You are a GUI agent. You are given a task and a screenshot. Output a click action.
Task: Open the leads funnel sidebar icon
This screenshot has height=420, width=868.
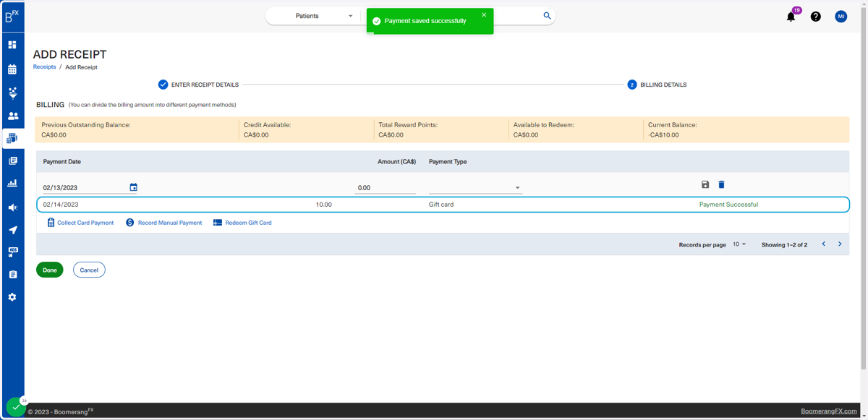point(12,93)
